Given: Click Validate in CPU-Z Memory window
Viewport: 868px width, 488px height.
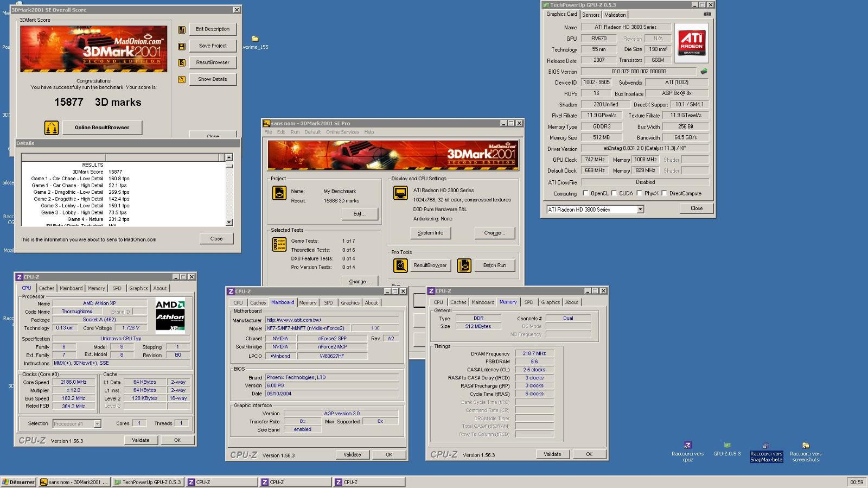Looking at the screenshot, I should 552,454.
